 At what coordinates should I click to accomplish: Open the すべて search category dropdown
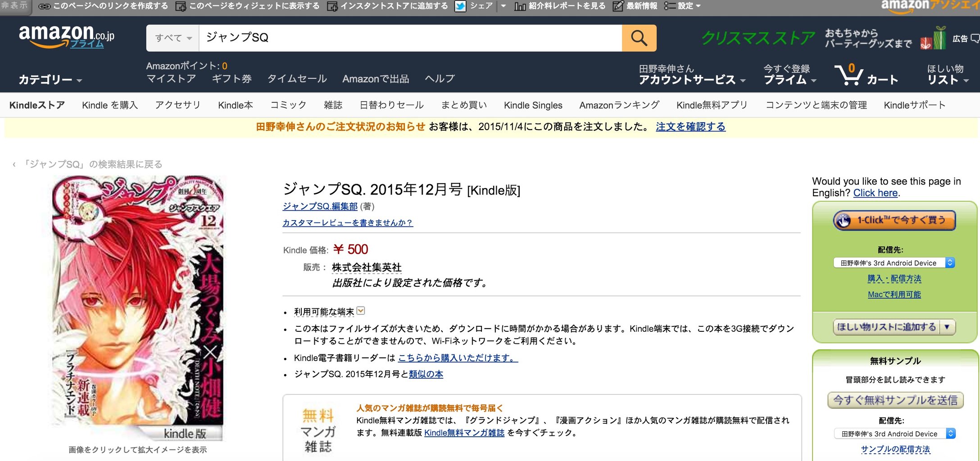[x=172, y=38]
